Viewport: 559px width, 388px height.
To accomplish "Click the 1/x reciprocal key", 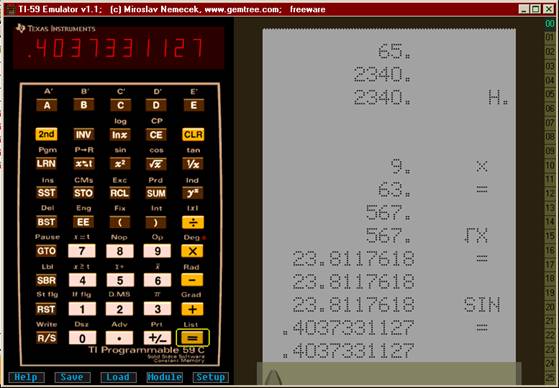I will click(193, 164).
